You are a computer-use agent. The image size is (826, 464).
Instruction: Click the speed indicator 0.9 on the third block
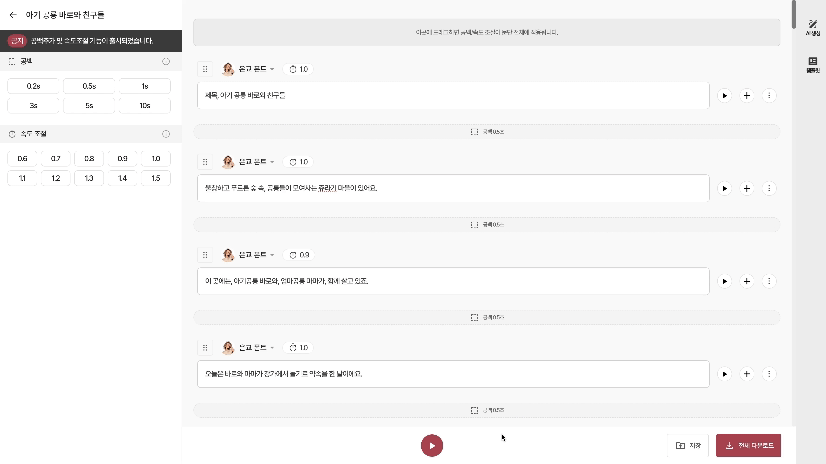pyautogui.click(x=299, y=255)
